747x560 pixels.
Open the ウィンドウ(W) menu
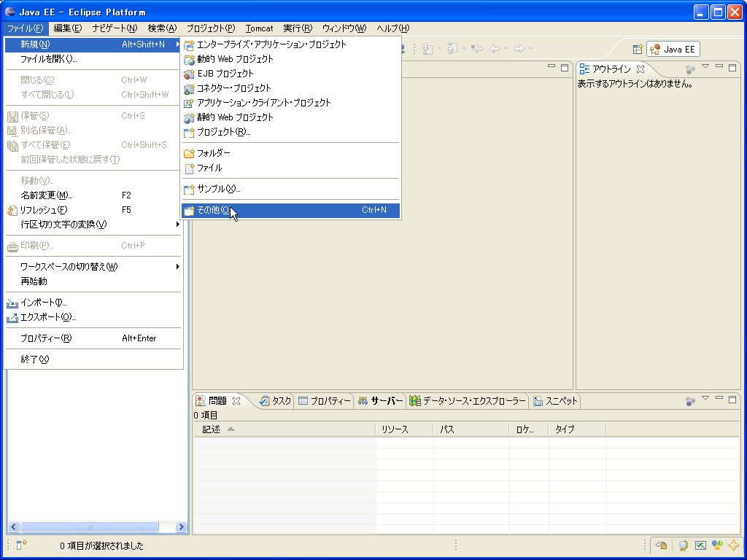[344, 28]
